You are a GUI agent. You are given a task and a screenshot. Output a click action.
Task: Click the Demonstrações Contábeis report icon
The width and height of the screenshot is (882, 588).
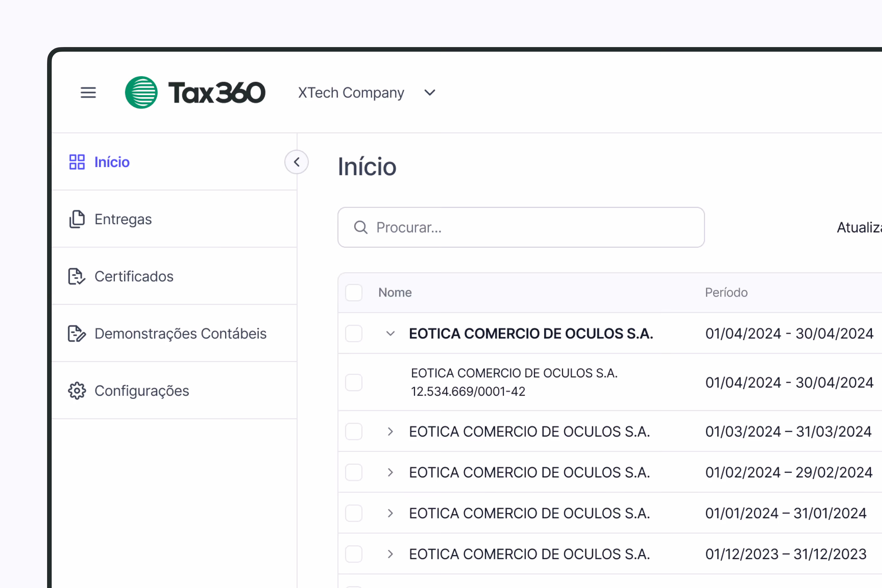pyautogui.click(x=77, y=334)
